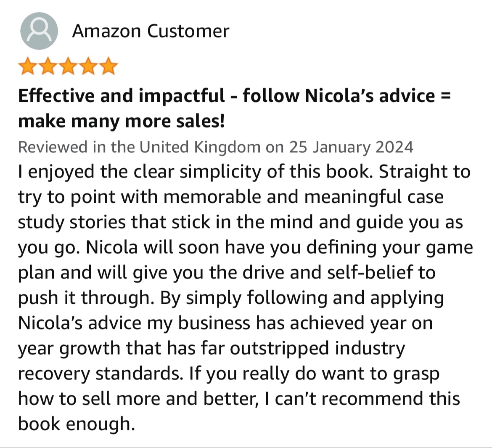Click the title line 'make many more sales!'

(x=122, y=122)
